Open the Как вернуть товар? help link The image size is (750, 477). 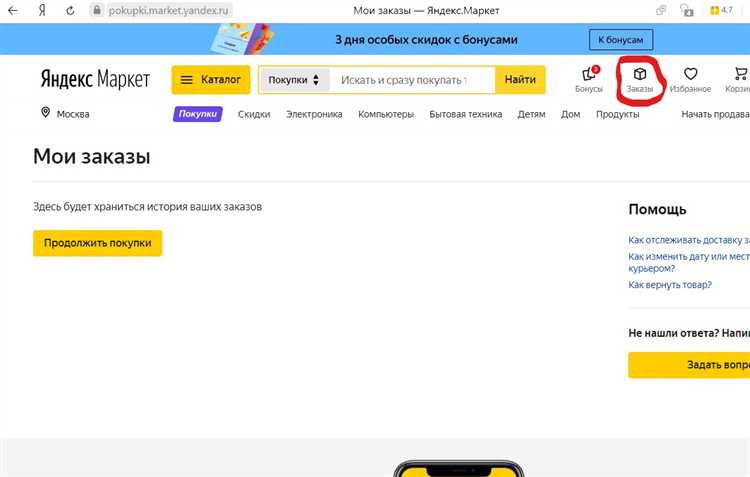pyautogui.click(x=670, y=285)
